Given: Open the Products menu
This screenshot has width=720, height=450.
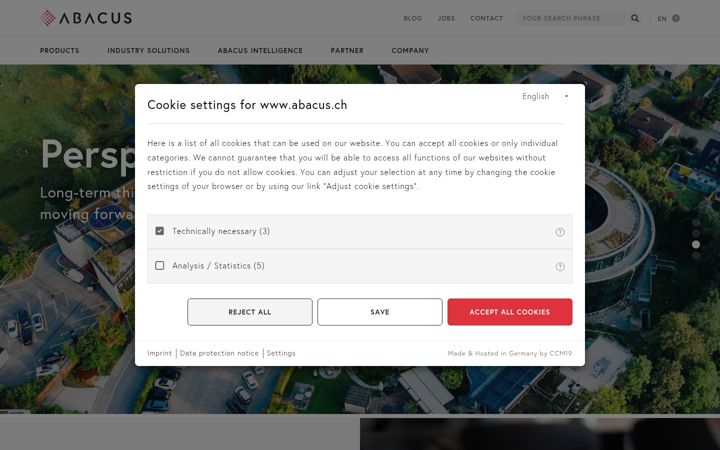Looking at the screenshot, I should (60, 51).
